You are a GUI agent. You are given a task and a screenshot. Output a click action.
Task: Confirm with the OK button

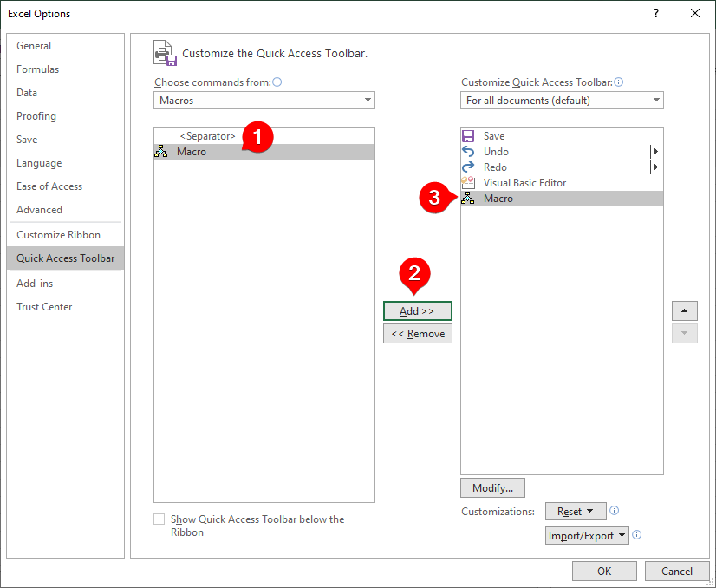pyautogui.click(x=604, y=572)
